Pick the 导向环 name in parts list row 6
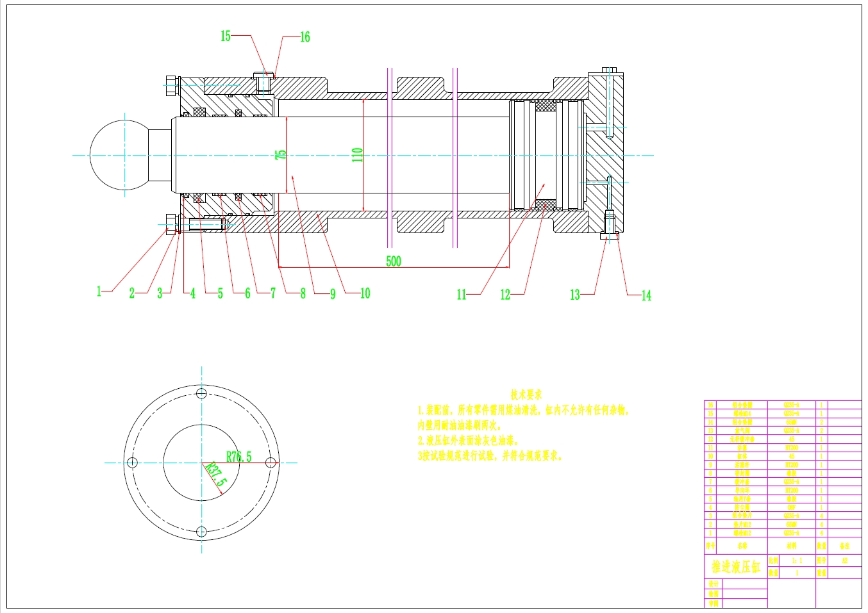This screenshot has width=868, height=613. 742,490
